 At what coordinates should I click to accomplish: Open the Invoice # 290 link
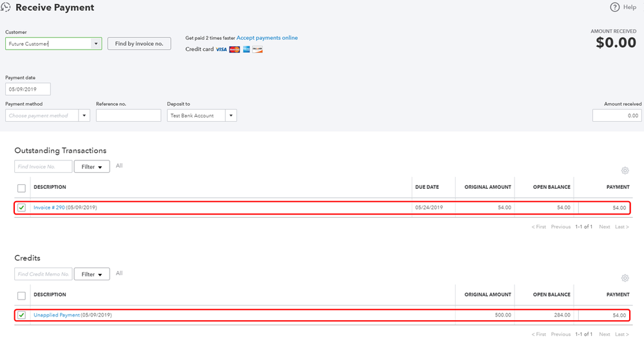click(49, 208)
